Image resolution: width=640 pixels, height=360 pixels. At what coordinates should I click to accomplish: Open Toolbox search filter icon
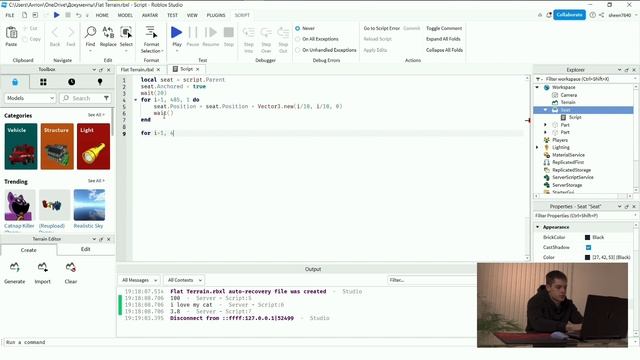coord(106,98)
